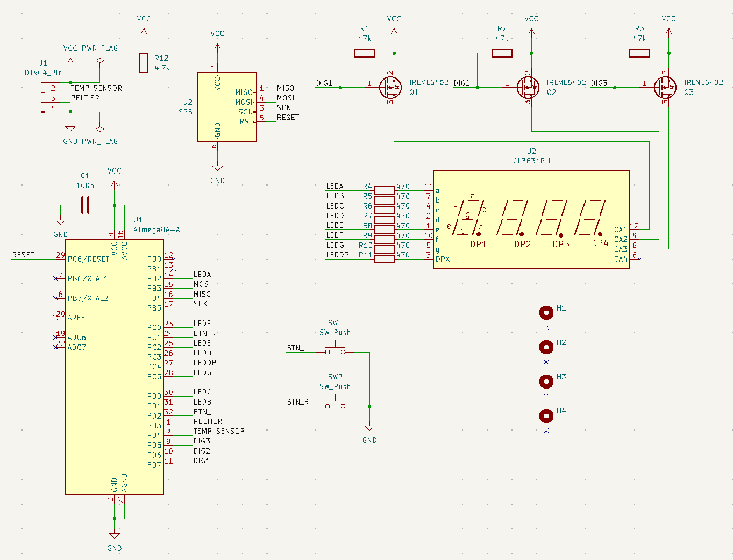
Task: Click the PELTIER label on connector J1
Action: pos(85,98)
